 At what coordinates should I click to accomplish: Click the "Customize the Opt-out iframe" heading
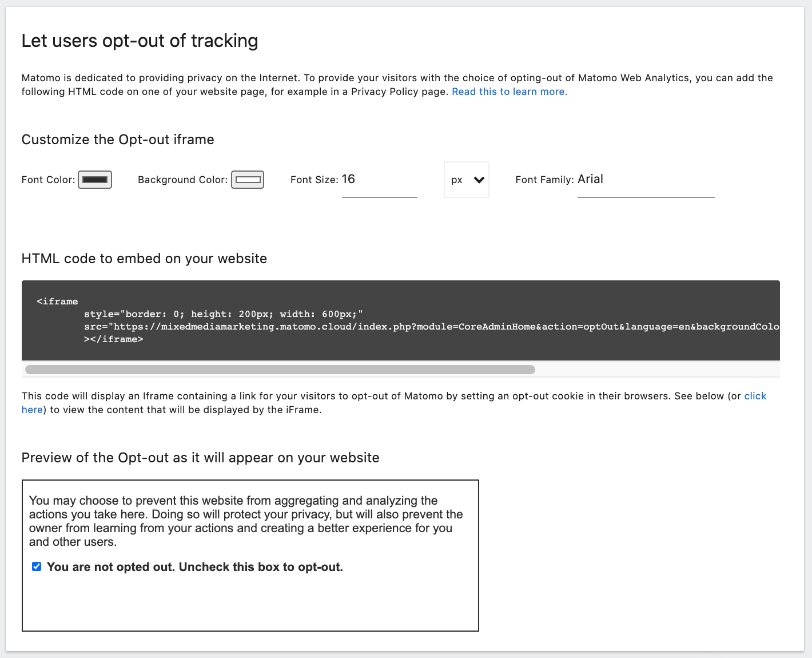point(117,140)
